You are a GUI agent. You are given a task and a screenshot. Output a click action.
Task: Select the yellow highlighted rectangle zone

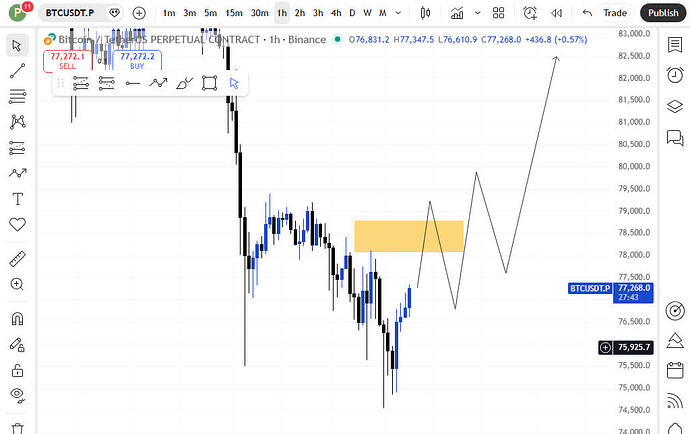pyautogui.click(x=408, y=236)
